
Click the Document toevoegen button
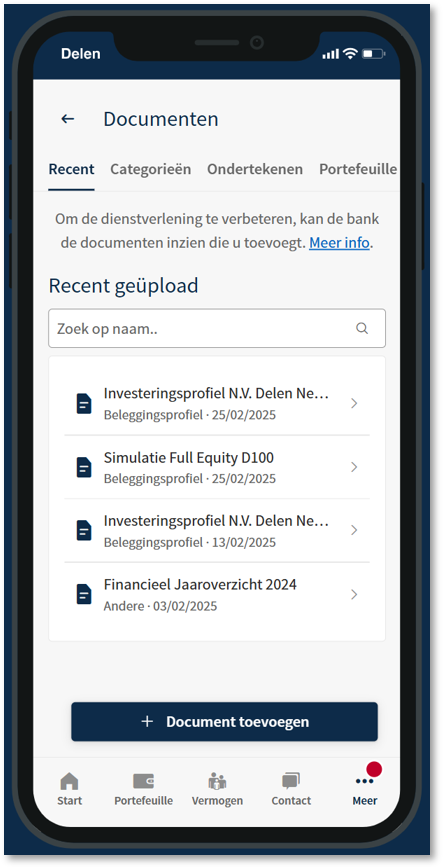224,722
